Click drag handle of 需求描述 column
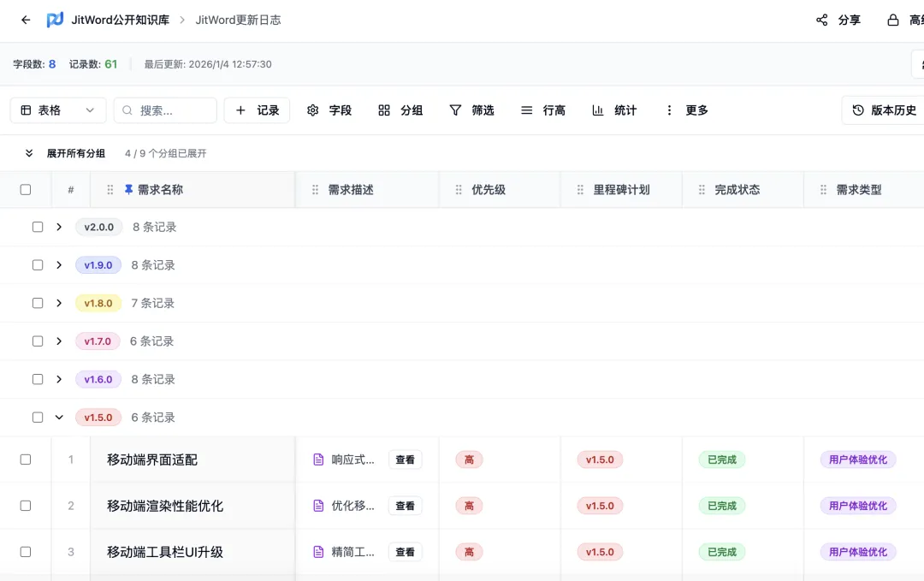924x581 pixels. [x=315, y=190]
